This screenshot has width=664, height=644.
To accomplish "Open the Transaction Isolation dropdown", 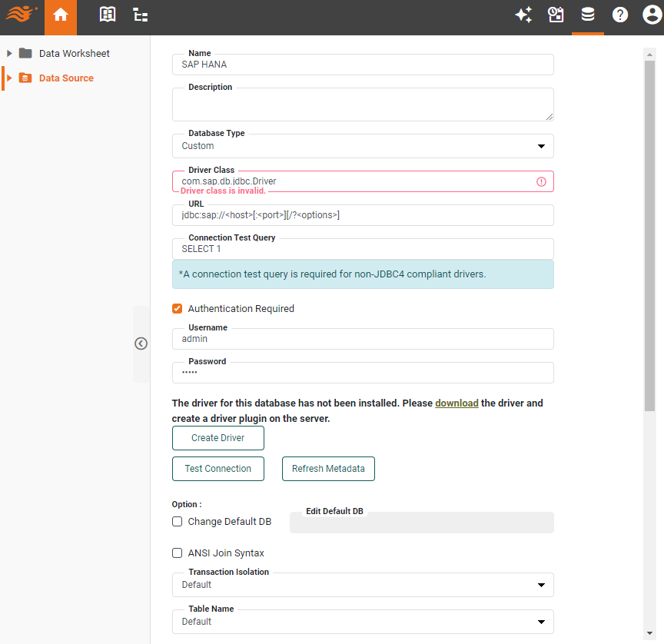I will [x=541, y=585].
